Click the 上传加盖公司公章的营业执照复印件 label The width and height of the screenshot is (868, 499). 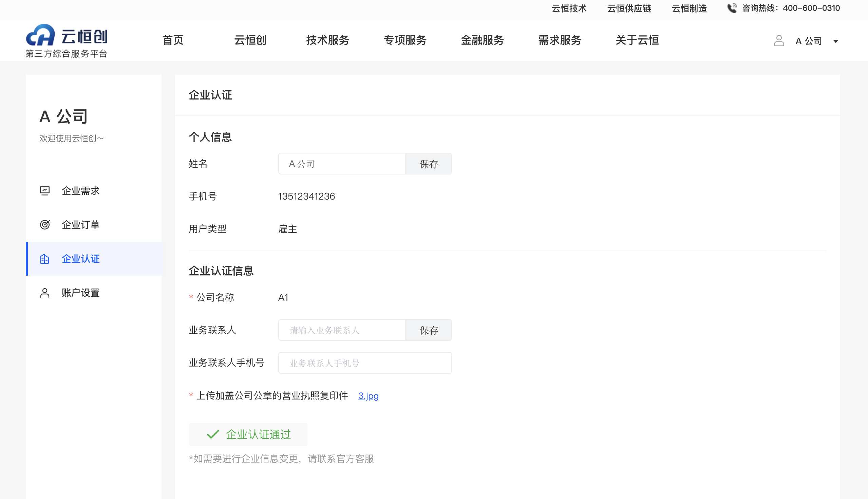(x=272, y=395)
